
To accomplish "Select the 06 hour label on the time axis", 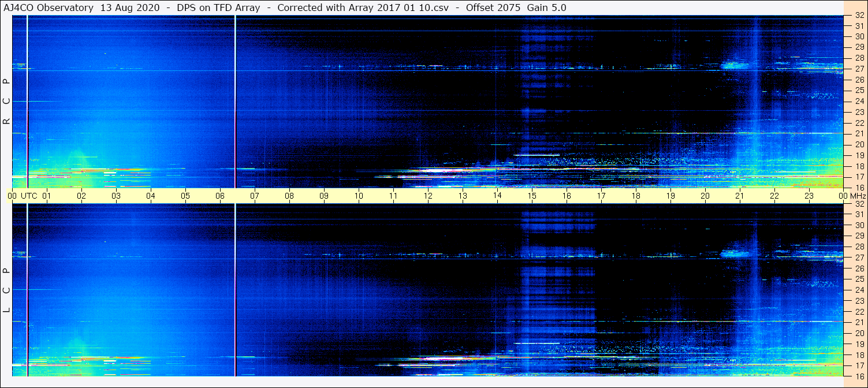I will (x=220, y=196).
